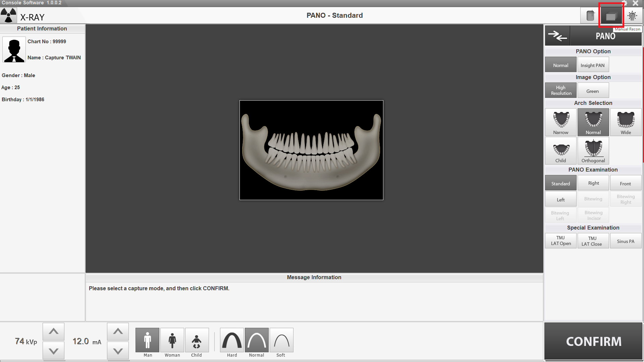This screenshot has width=644, height=362.
Task: Toggle the Insight PAN option
Action: pos(593,64)
